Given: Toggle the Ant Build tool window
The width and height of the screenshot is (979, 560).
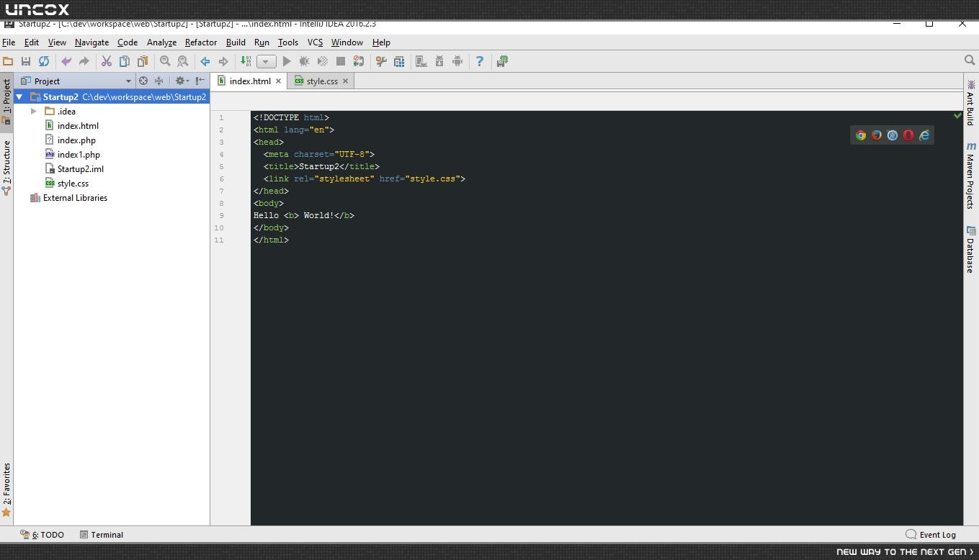Looking at the screenshot, I should tap(971, 103).
